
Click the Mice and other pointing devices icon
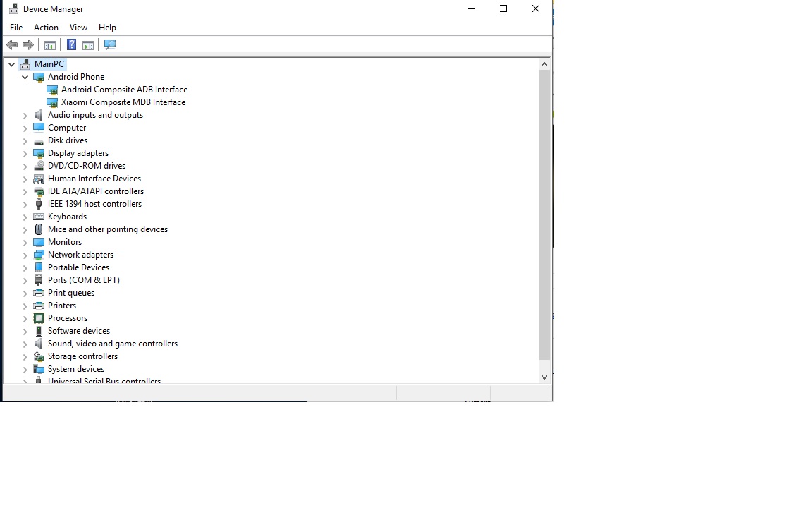(38, 229)
